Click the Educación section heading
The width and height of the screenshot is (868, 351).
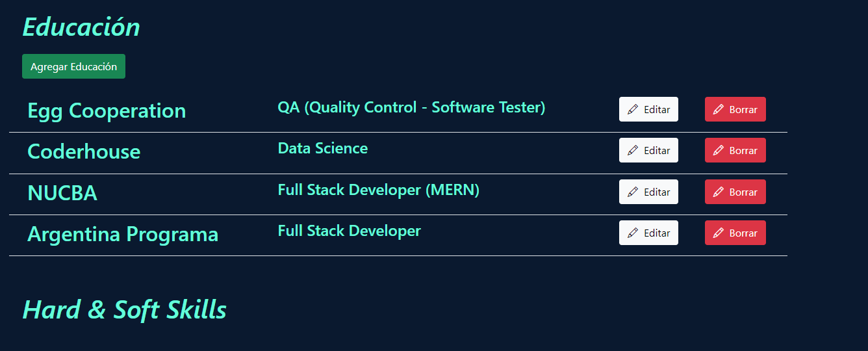tap(81, 27)
